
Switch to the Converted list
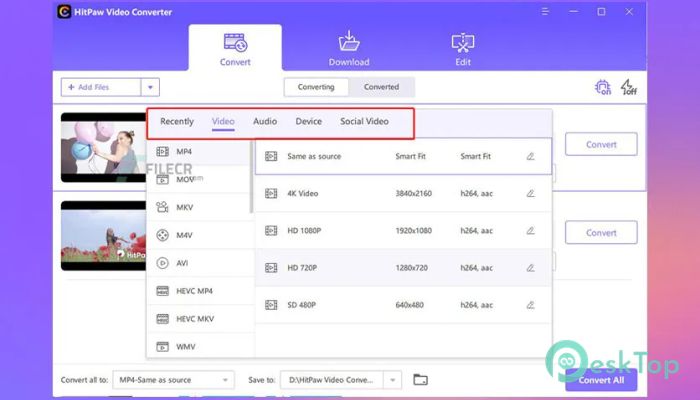(381, 87)
